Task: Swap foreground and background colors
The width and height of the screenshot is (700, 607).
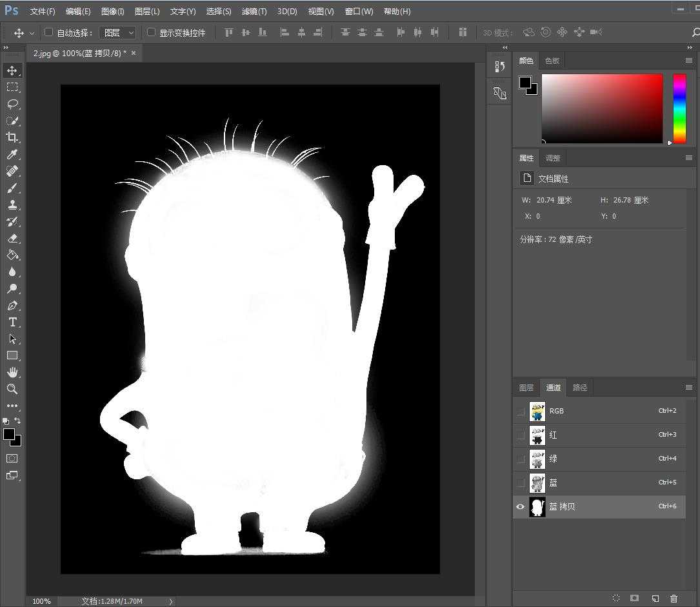Action: [x=17, y=421]
